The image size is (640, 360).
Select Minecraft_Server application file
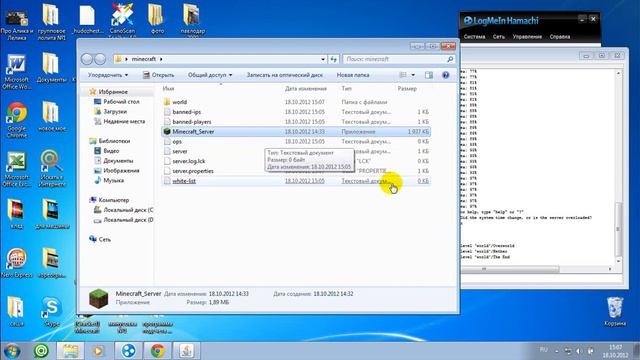pos(296,131)
